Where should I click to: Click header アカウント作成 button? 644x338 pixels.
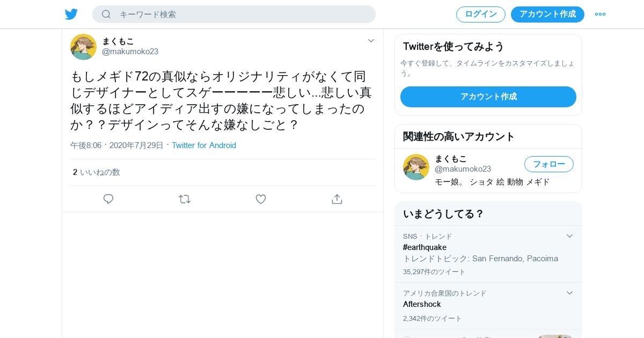[547, 14]
